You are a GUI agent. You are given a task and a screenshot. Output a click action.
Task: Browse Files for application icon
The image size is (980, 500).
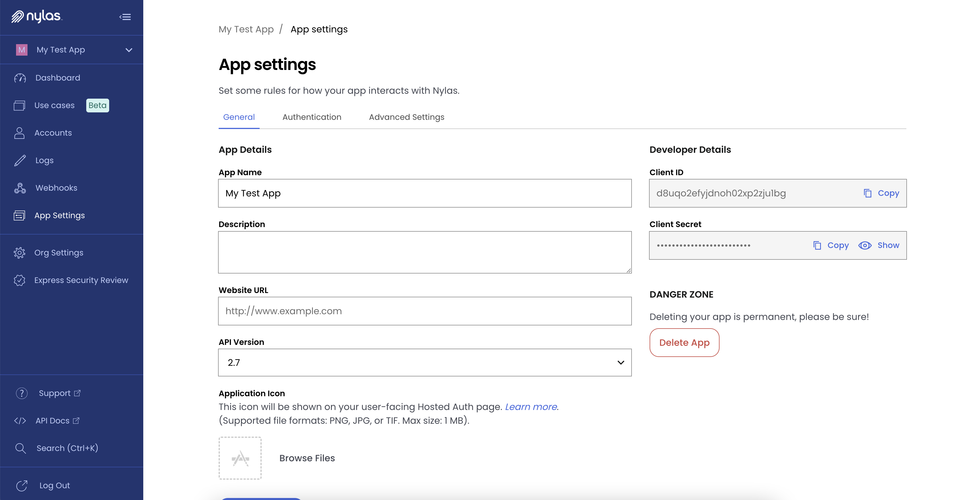307,458
